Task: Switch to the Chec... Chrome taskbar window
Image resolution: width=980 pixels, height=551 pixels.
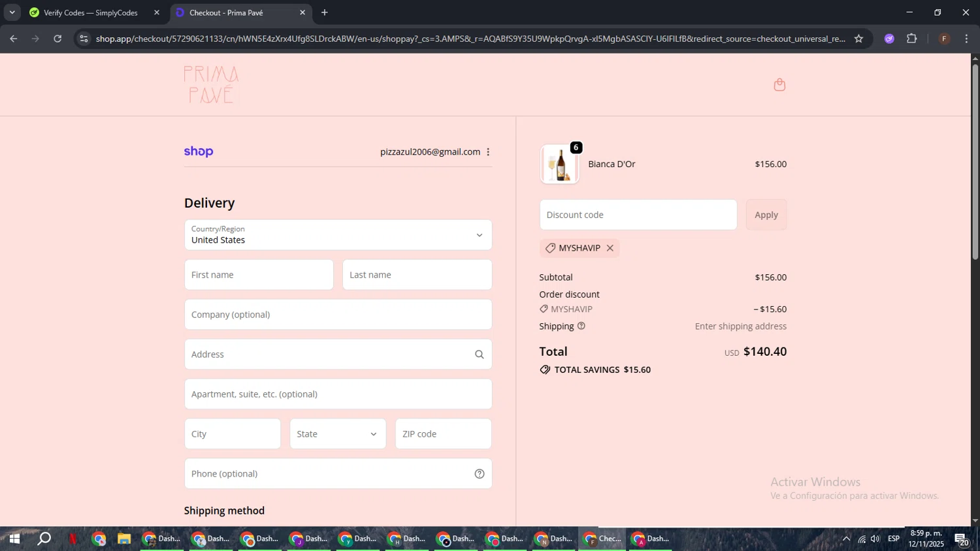Action: [x=602, y=539]
